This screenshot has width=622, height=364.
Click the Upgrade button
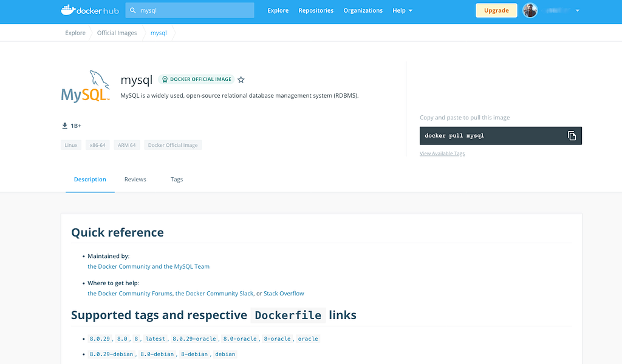point(496,10)
